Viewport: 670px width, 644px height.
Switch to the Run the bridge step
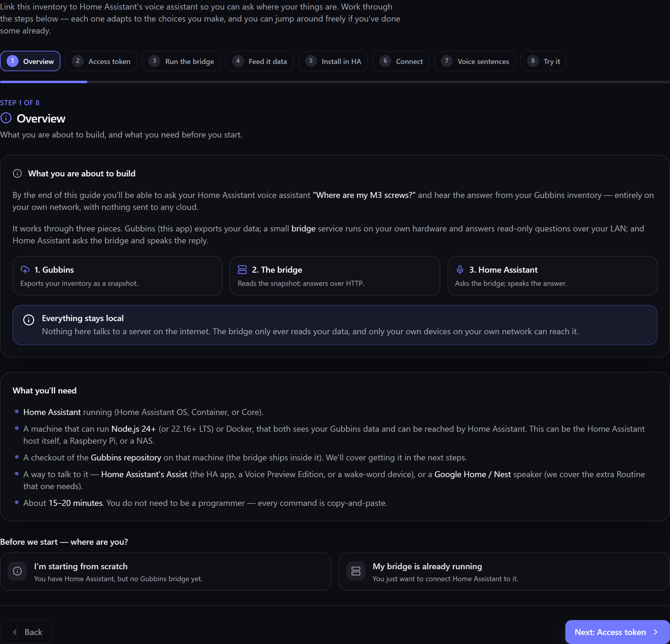(181, 61)
